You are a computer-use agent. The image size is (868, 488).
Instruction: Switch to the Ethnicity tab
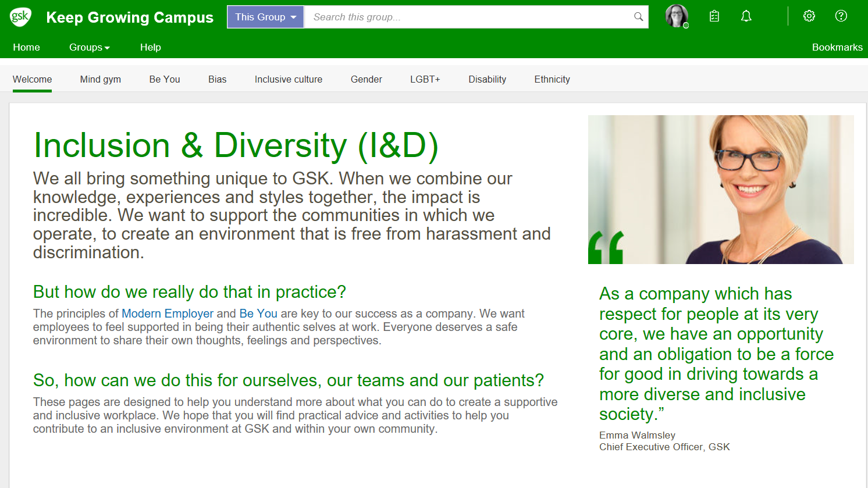(552, 79)
